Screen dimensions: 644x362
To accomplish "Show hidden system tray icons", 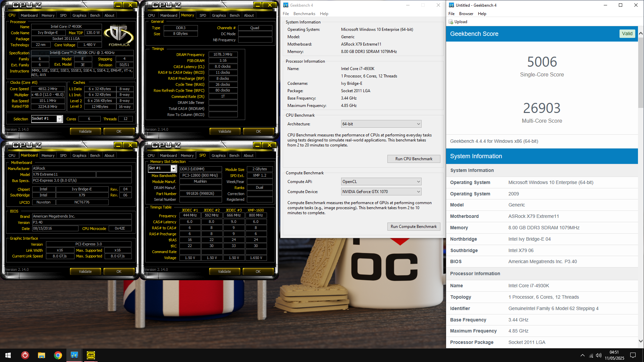I will [x=582, y=356].
